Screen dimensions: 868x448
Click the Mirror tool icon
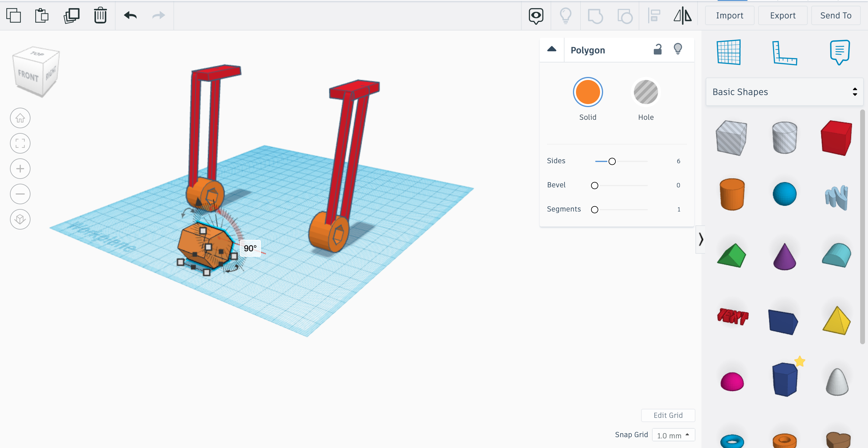(x=682, y=15)
